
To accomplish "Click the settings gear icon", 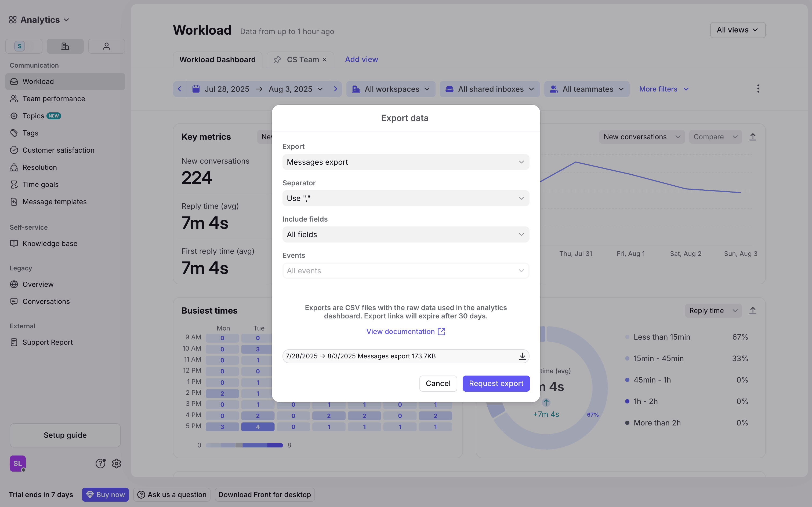I will pyautogui.click(x=117, y=464).
